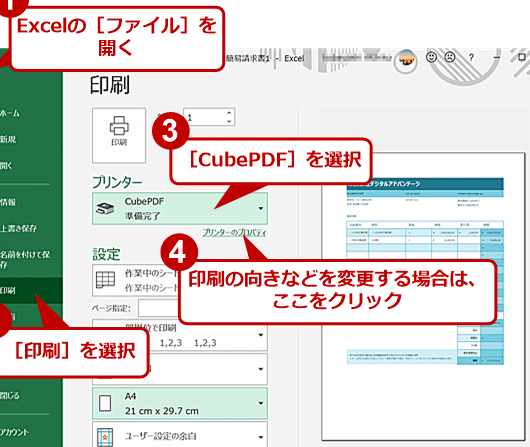The height and width of the screenshot is (447, 530).
Task: Click the ページ指定 page range input field
Action: tap(159, 308)
